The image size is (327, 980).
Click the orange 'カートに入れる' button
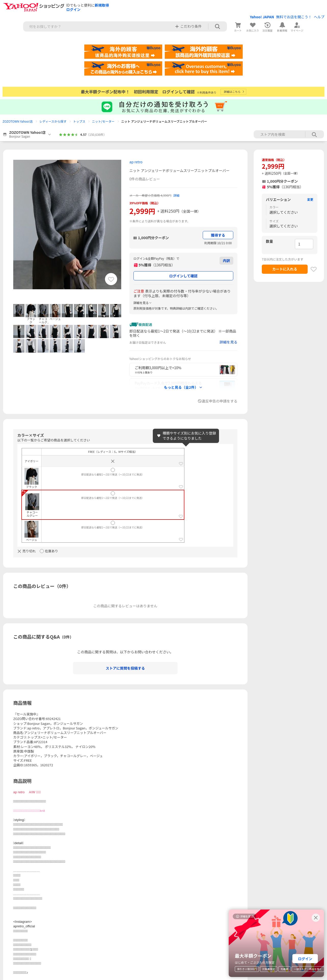284,269
